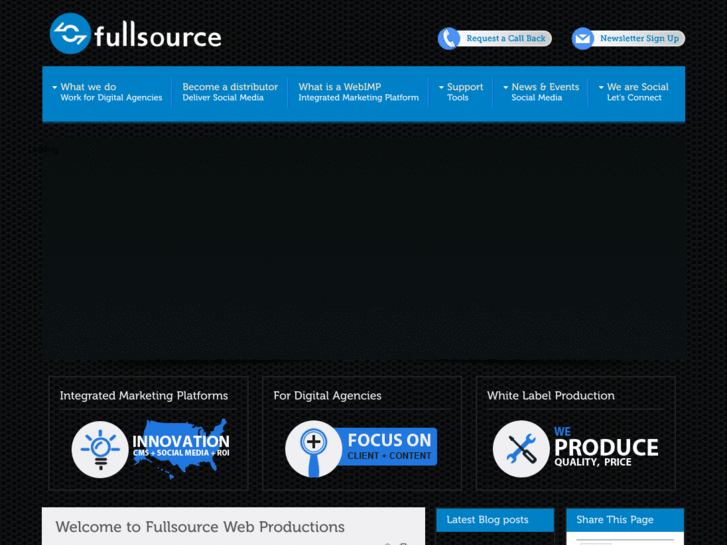Open the Request a Call Back link
Screen dimensions: 727x545
(506, 38)
